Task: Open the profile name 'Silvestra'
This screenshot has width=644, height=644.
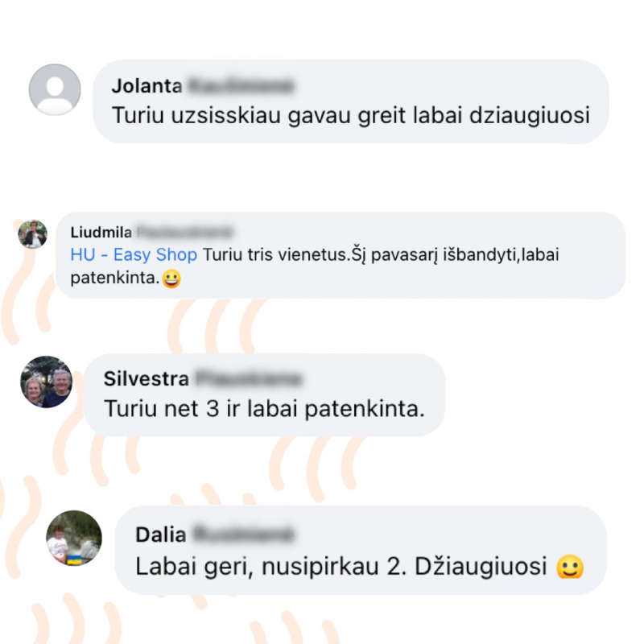Action: pyautogui.click(x=147, y=378)
